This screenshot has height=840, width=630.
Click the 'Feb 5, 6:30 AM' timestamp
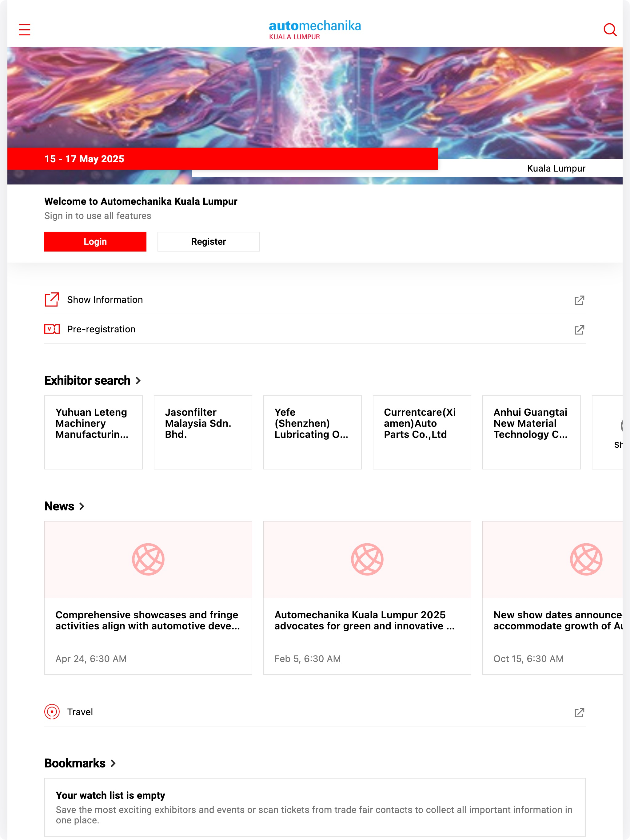[307, 659]
